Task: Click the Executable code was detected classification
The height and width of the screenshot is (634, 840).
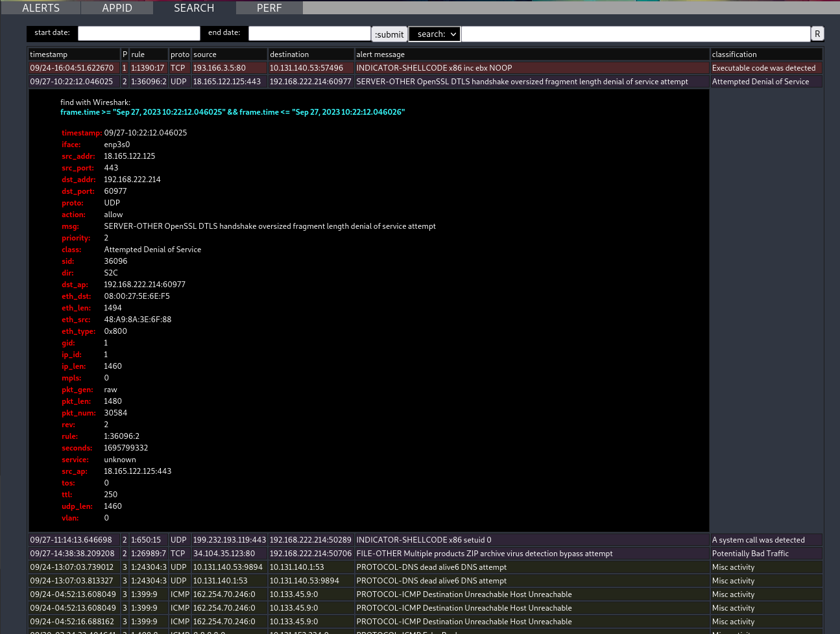Action: pyautogui.click(x=767, y=68)
